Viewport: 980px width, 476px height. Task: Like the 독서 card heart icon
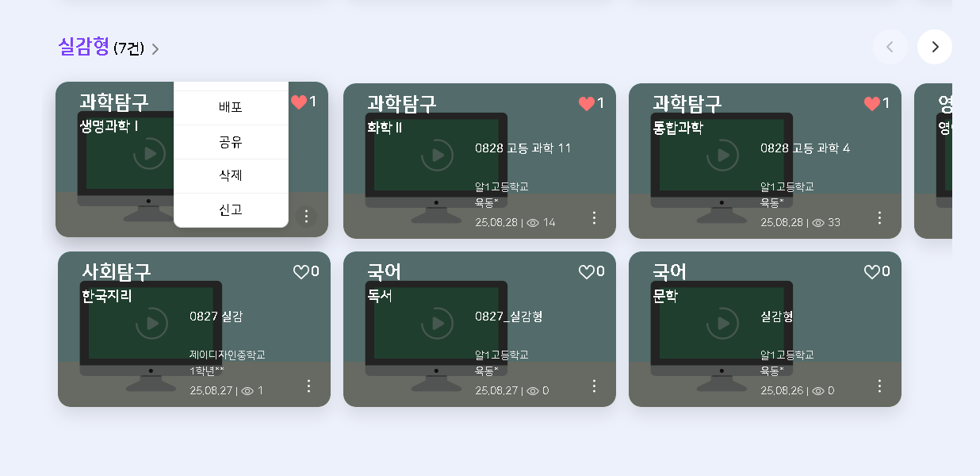point(587,272)
